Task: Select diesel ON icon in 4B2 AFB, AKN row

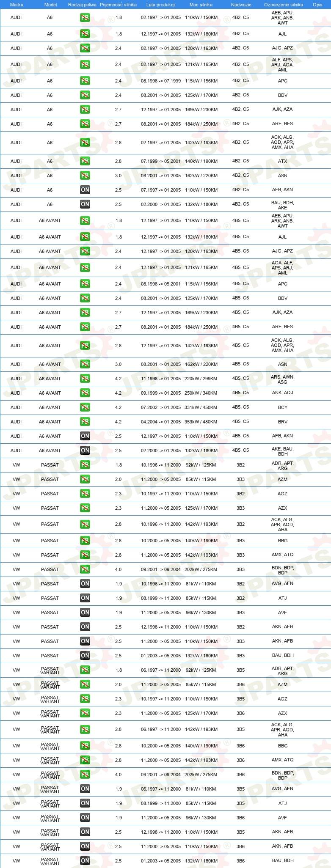Action: tap(85, 190)
